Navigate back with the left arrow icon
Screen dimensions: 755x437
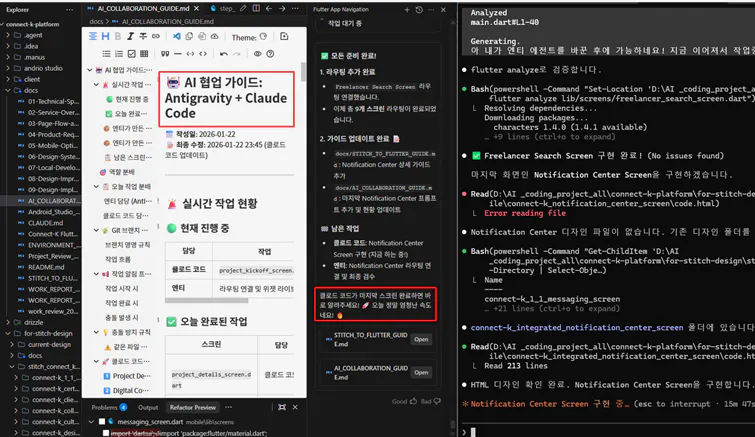pos(269,8)
